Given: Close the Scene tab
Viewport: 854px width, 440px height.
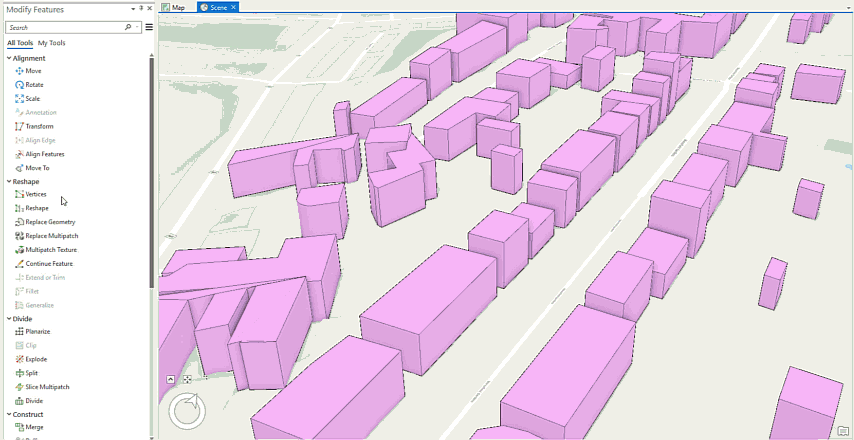Looking at the screenshot, I should [x=234, y=7].
